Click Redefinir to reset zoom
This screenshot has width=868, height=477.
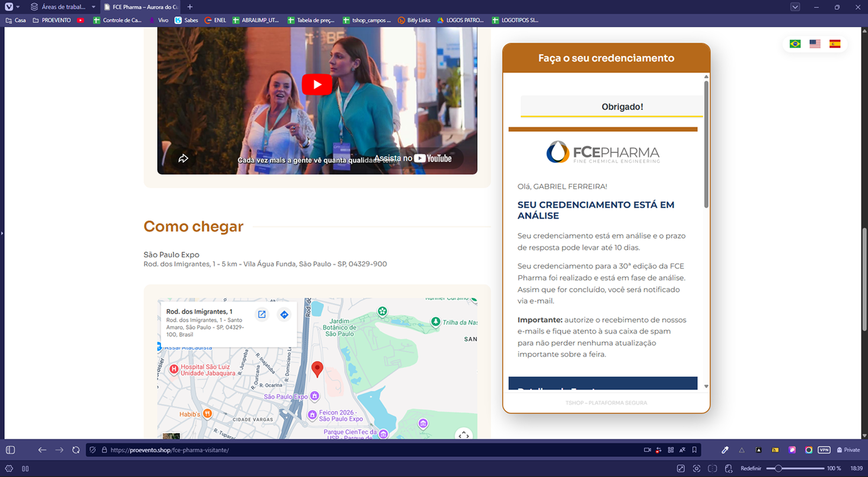click(x=751, y=468)
